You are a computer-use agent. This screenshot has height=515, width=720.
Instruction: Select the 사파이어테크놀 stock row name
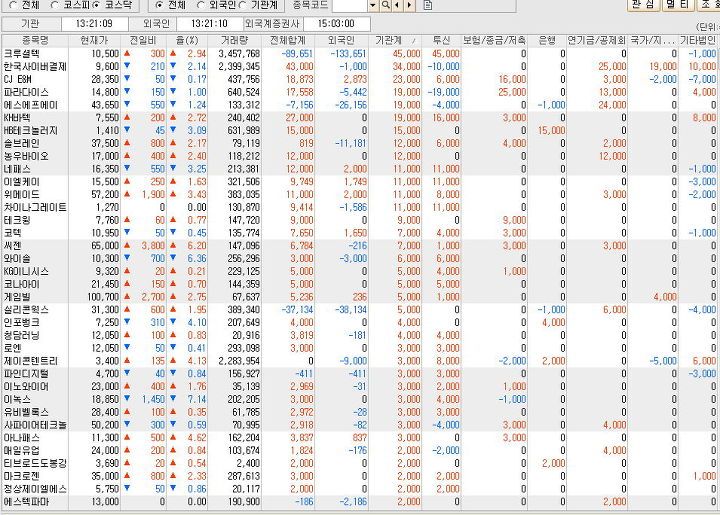[35, 425]
